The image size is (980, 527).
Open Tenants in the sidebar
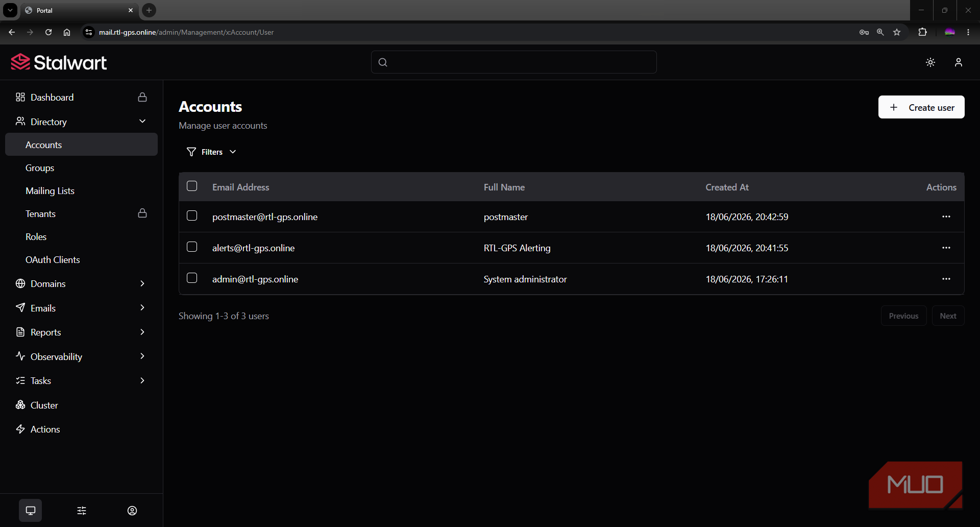(82, 213)
